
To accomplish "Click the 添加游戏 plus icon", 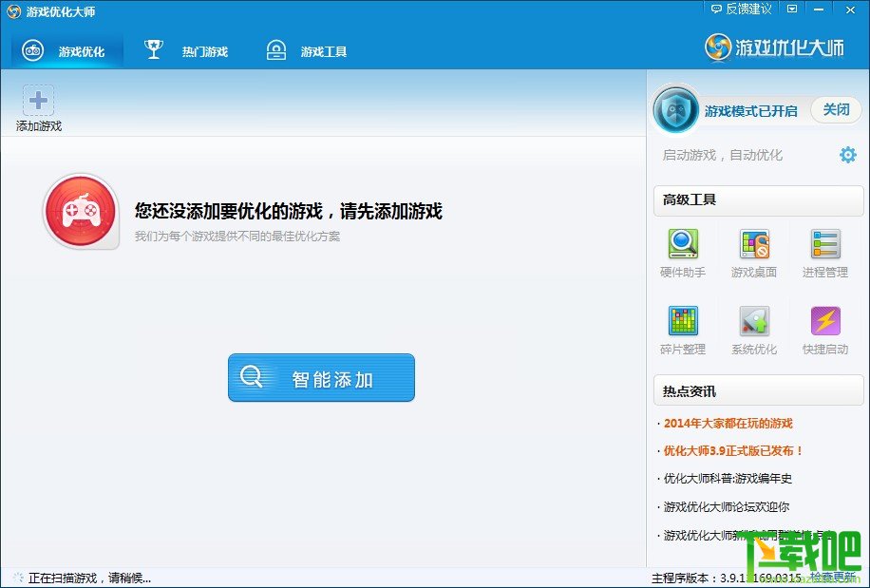I will pos(39,101).
